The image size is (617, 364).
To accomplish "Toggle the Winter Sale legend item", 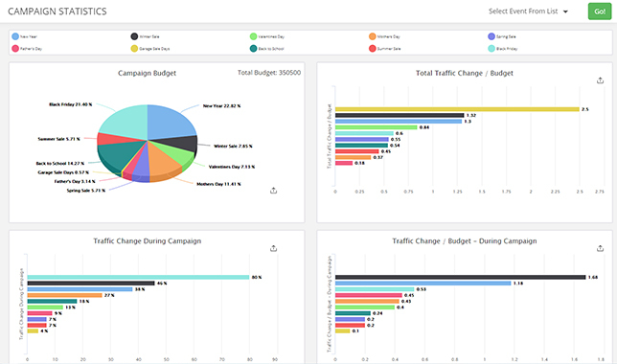I will tap(146, 36).
